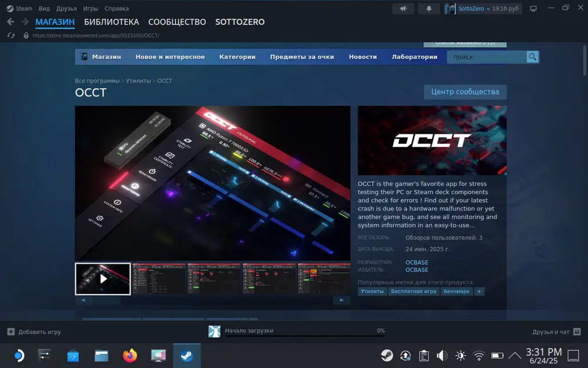Show the second screenshot thumbnail

coord(159,279)
